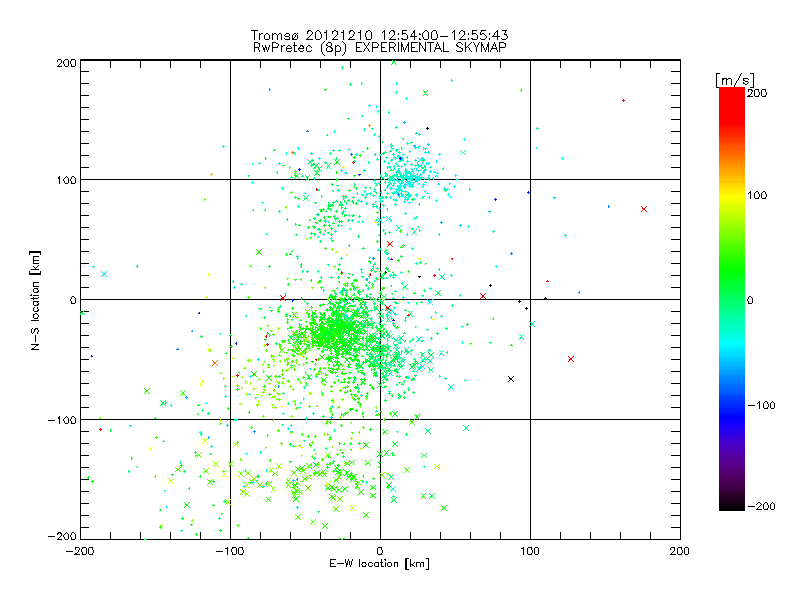Click the x-axis tick label '0'
800x600 pixels.
pos(380,551)
